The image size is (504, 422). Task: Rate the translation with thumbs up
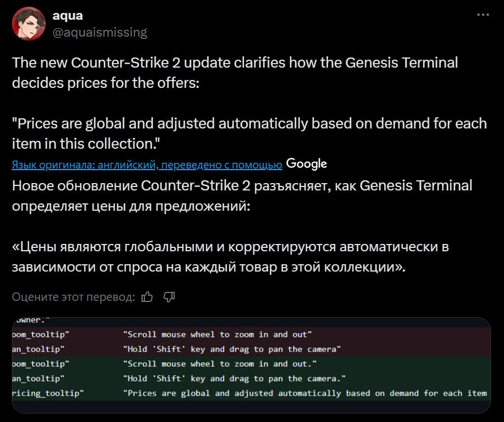[x=147, y=297]
